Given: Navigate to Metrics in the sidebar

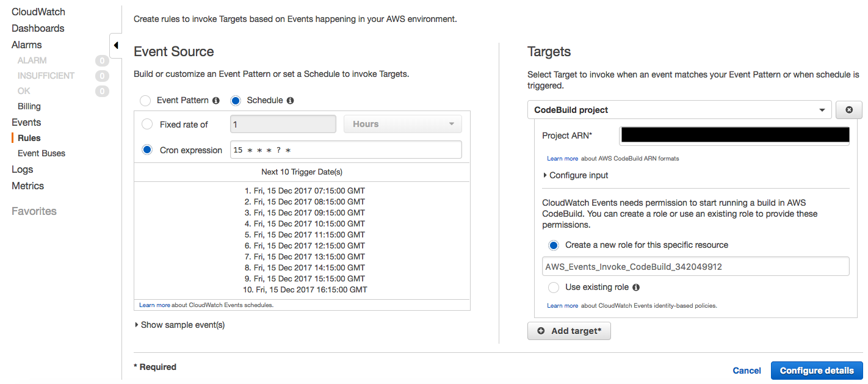Looking at the screenshot, I should point(27,186).
